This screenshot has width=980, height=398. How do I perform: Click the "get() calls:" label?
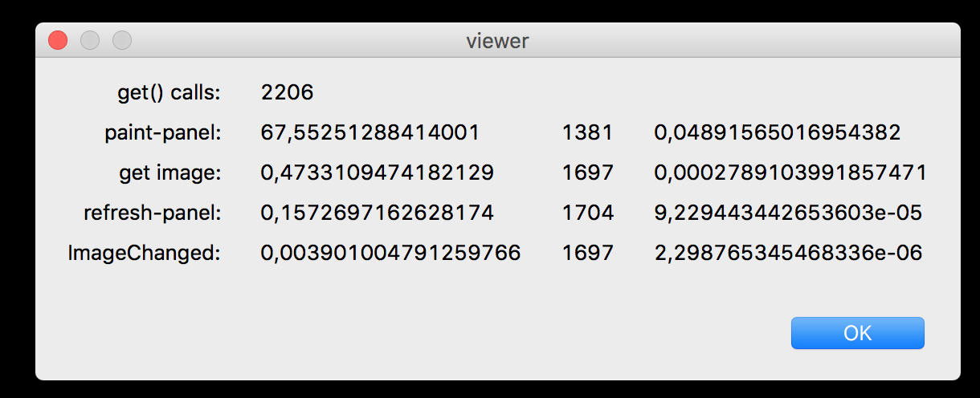169,93
